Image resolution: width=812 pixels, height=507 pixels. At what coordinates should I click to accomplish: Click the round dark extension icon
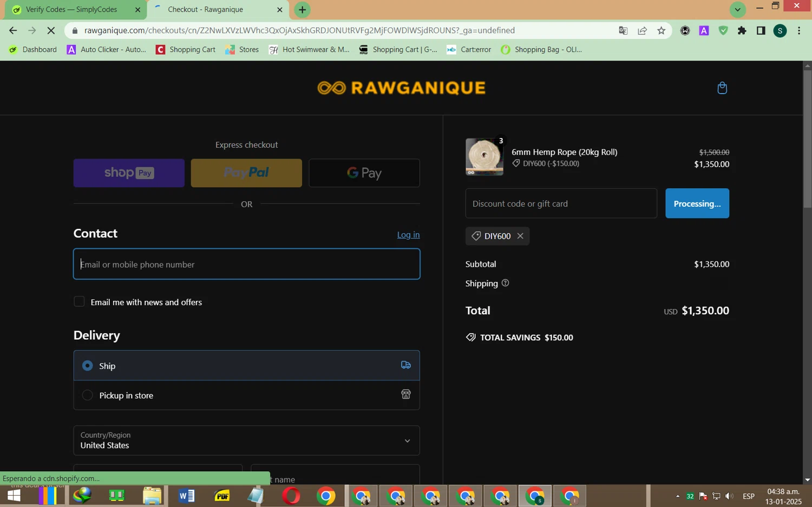pos(685,30)
